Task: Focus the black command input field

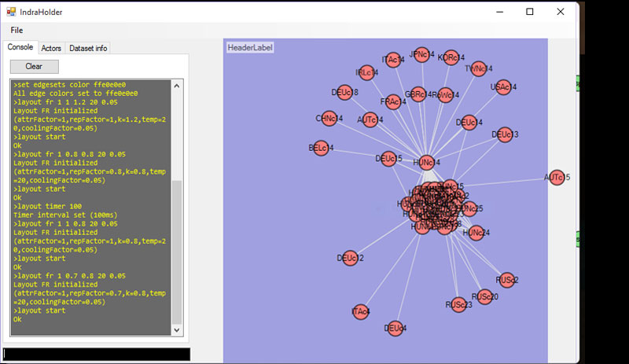Action: click(x=96, y=355)
